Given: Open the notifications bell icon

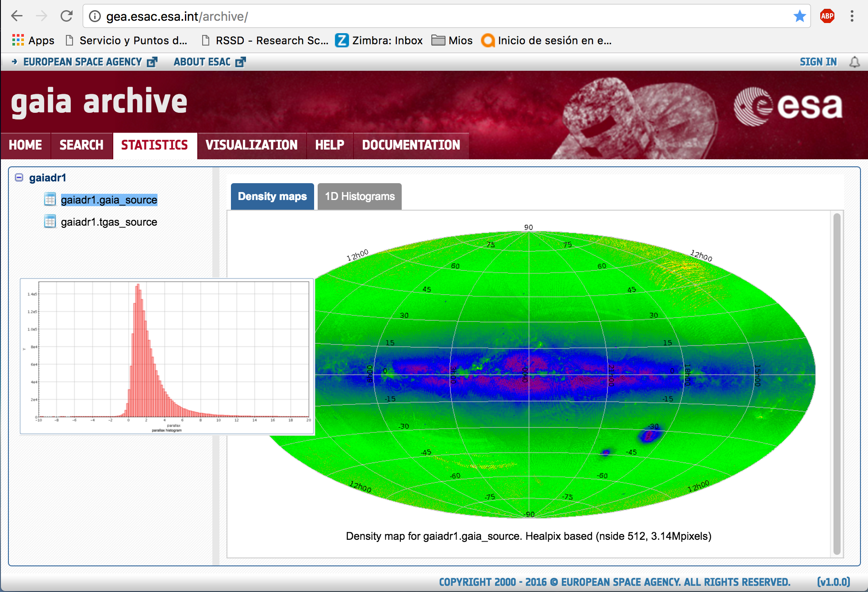Looking at the screenshot, I should pos(855,62).
